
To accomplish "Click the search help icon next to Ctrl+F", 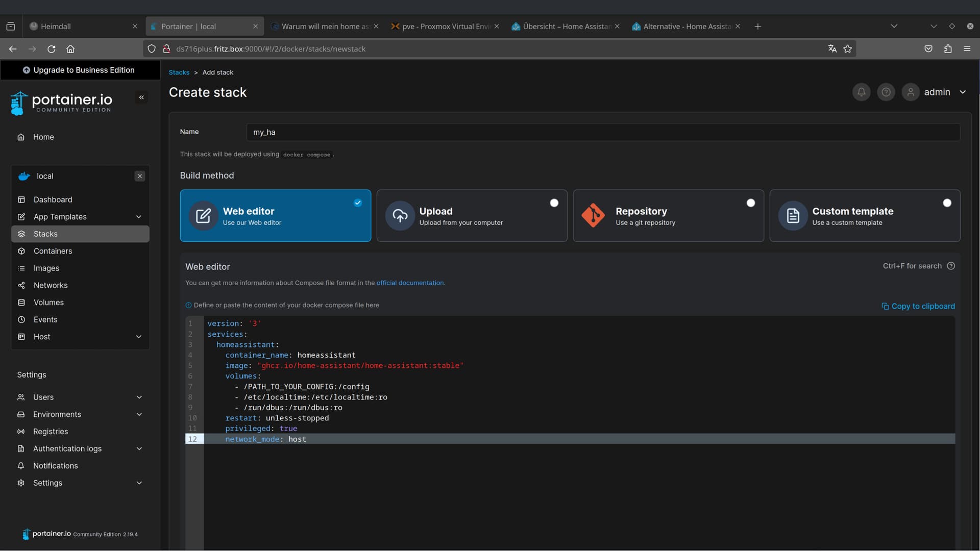I will pyautogui.click(x=951, y=266).
